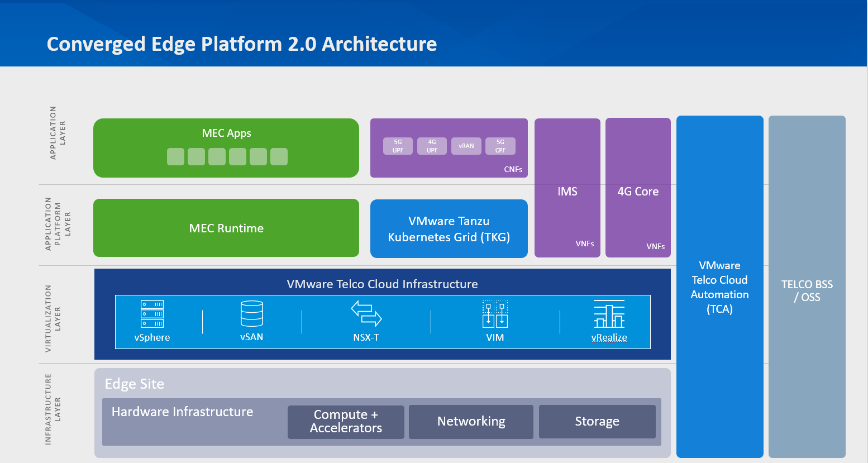Screen dimensions: 868x463
Task: Select the VMware Telco Cloud Automation column
Action: pos(720,287)
